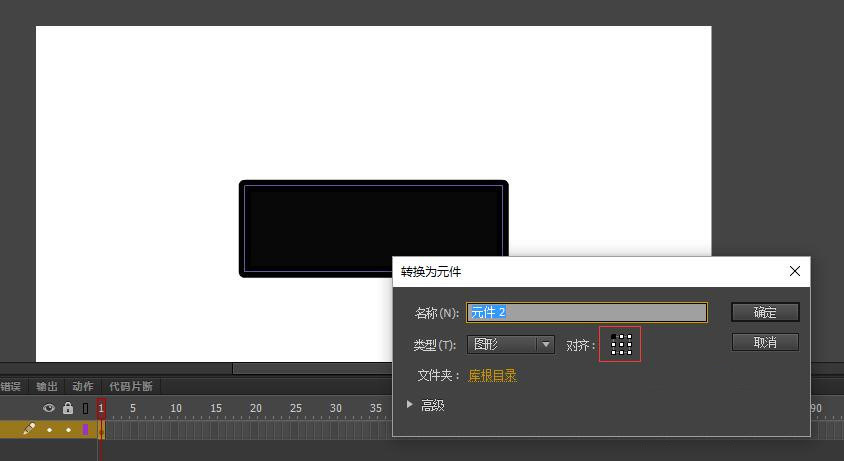
Task: Click the horizontal scrollbar below the stage
Action: [x=312, y=368]
